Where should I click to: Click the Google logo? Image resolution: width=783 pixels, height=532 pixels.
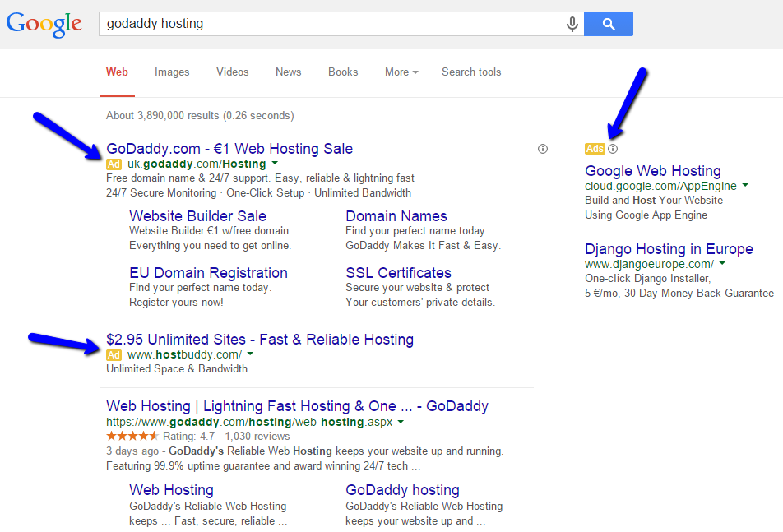pos(44,24)
